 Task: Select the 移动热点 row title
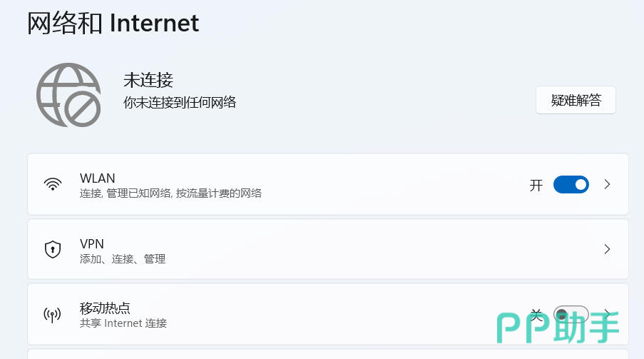[105, 308]
